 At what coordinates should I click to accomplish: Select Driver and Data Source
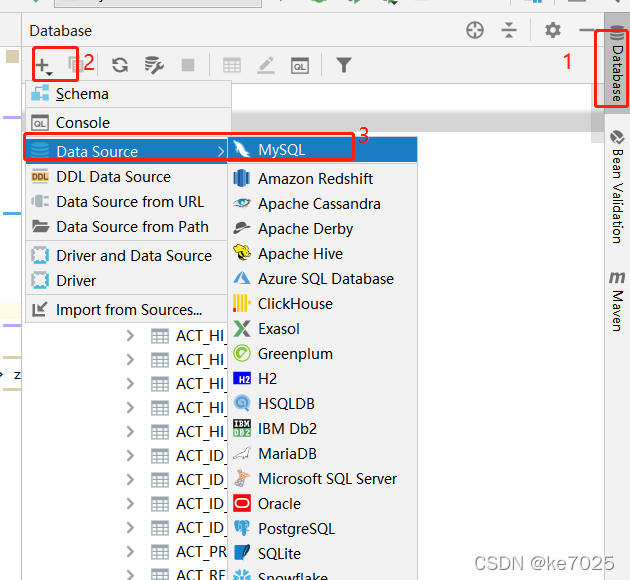click(x=127, y=255)
